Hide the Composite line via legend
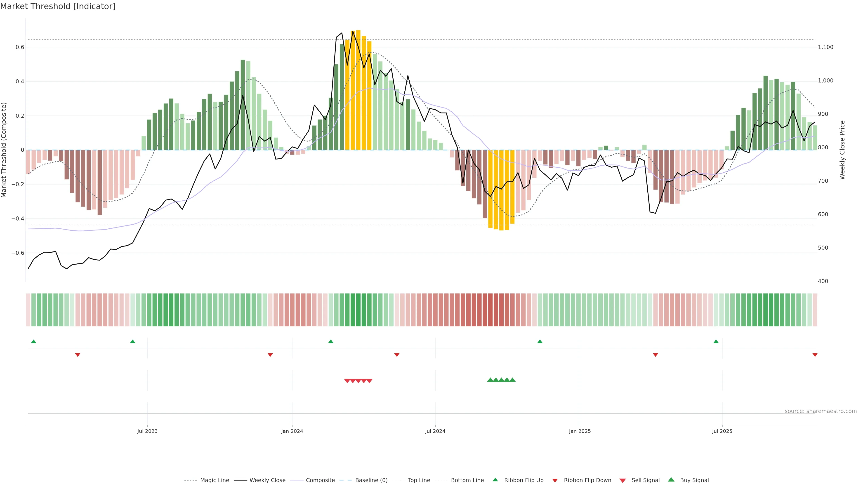Screen dimensions: 868x488 click(x=320, y=480)
